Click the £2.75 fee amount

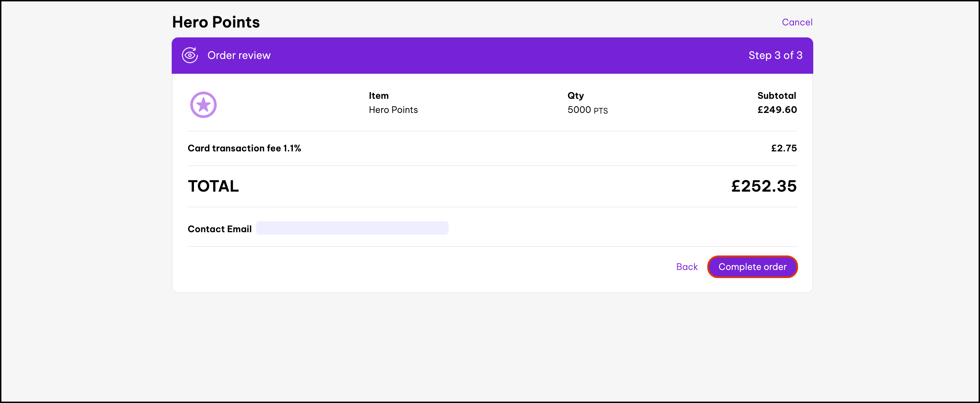pos(783,148)
